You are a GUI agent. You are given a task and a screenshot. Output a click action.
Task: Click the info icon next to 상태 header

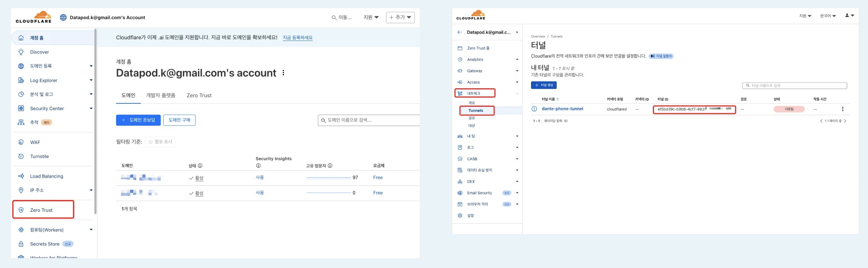pyautogui.click(x=200, y=166)
